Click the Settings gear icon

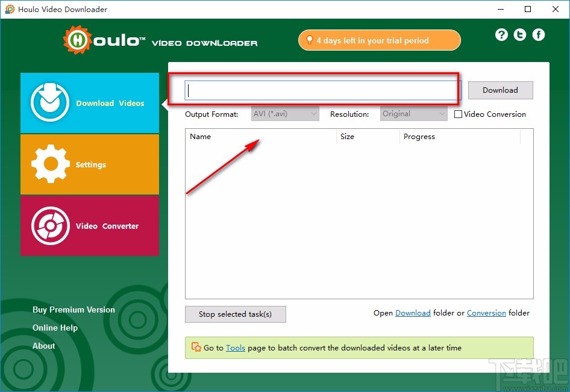pyautogui.click(x=50, y=164)
